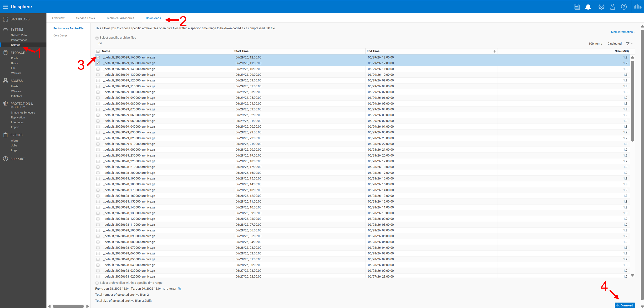
Task: Check _default_20260629_120000.archive.gz
Action: tap(98, 80)
